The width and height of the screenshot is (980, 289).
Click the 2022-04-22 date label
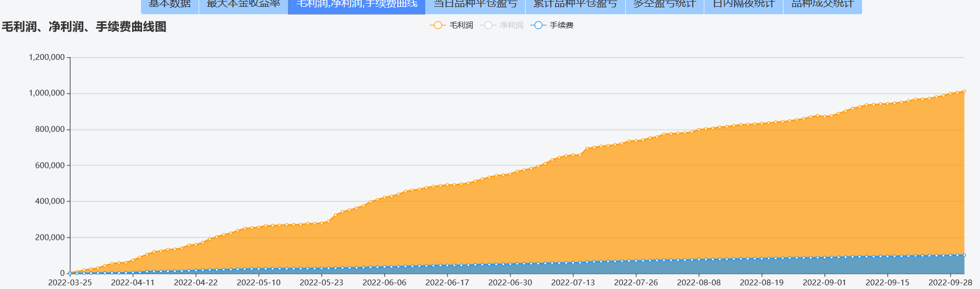(195, 282)
